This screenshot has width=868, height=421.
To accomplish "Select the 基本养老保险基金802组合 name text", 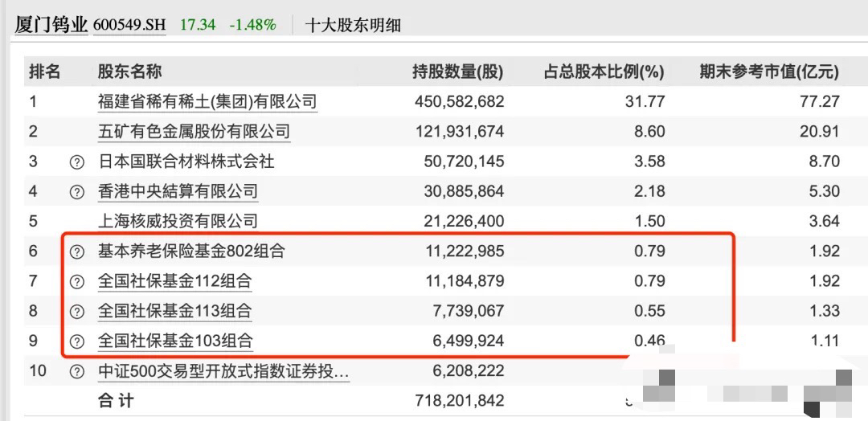I will pyautogui.click(x=191, y=251).
